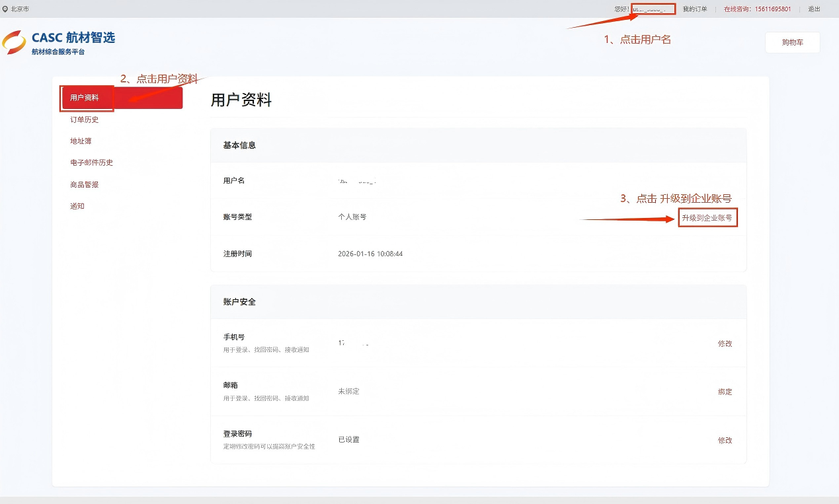Click the 未绑定 email status text

(x=348, y=391)
